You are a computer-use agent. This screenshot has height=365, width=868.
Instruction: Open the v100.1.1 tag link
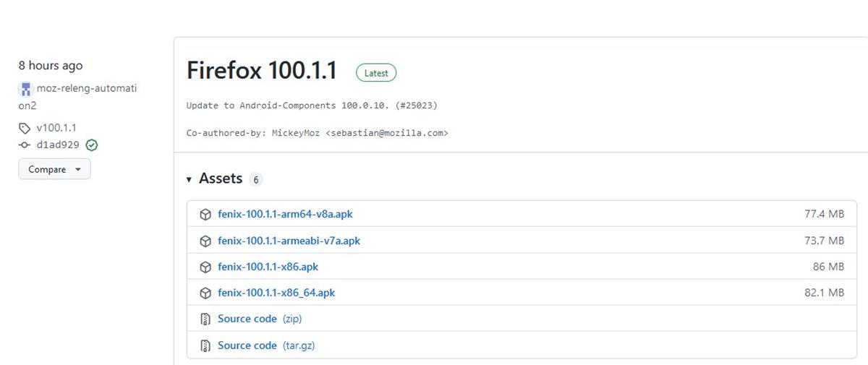56,128
